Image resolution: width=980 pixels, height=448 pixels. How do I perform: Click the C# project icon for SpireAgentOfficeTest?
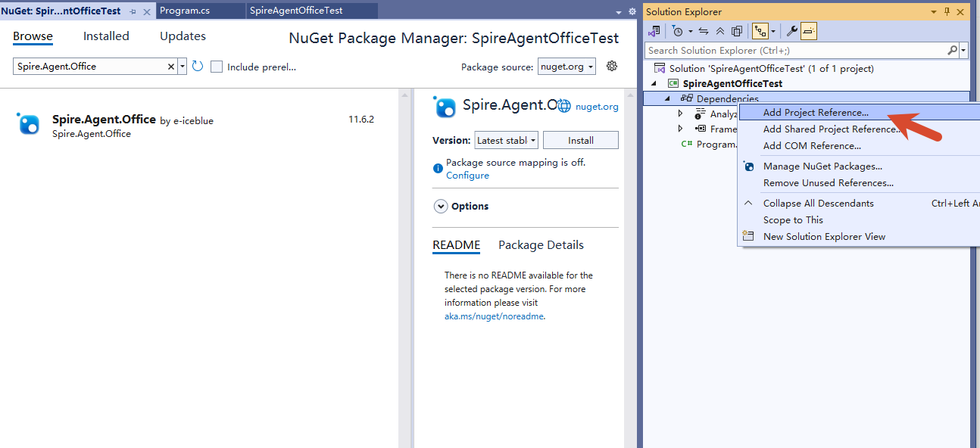coord(673,83)
